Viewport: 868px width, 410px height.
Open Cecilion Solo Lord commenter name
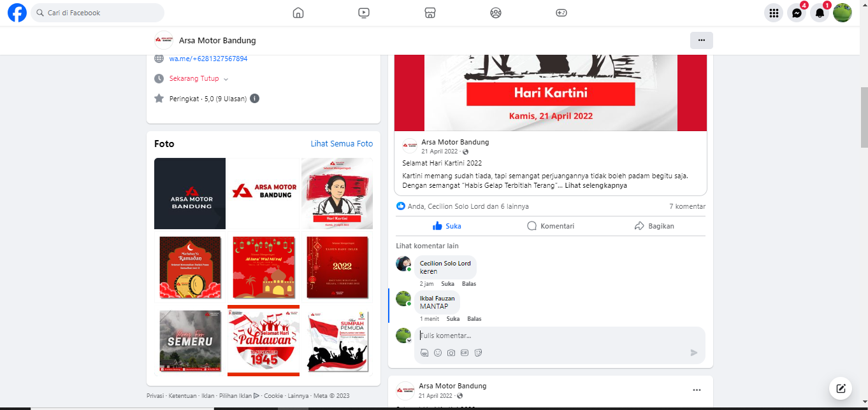click(445, 264)
